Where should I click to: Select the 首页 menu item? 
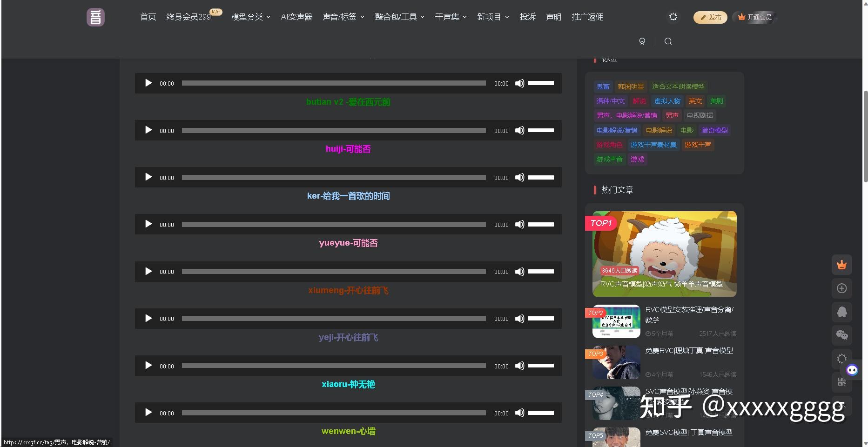[148, 17]
